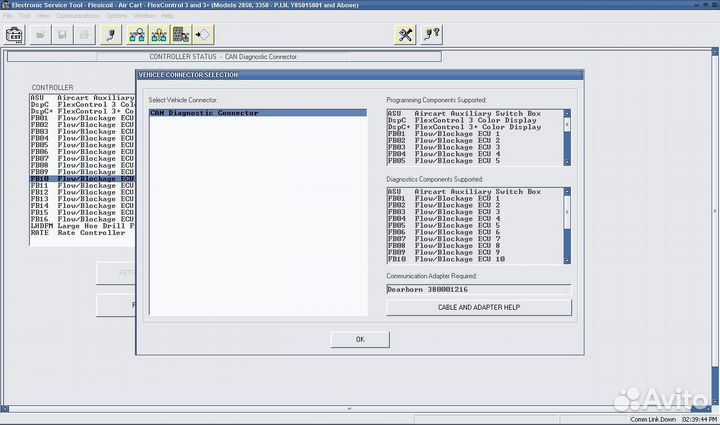Select RATE Rate Controller in controller list

(x=78, y=233)
